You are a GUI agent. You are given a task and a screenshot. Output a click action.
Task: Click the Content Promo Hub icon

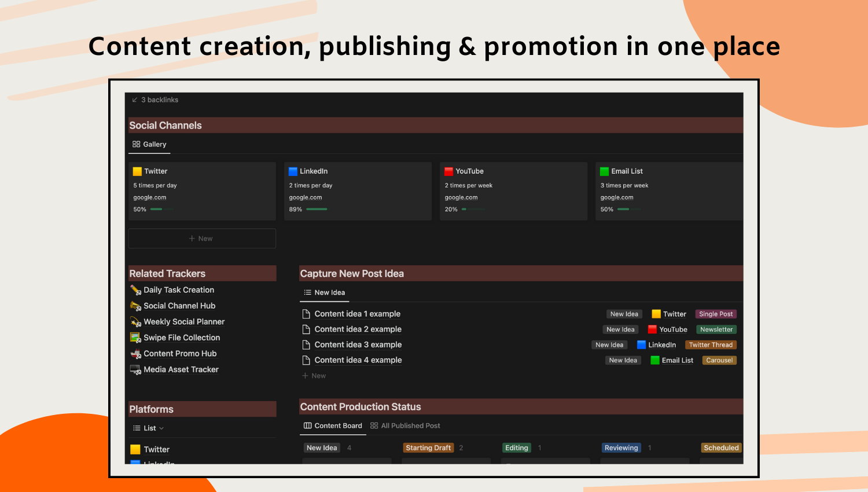point(135,354)
